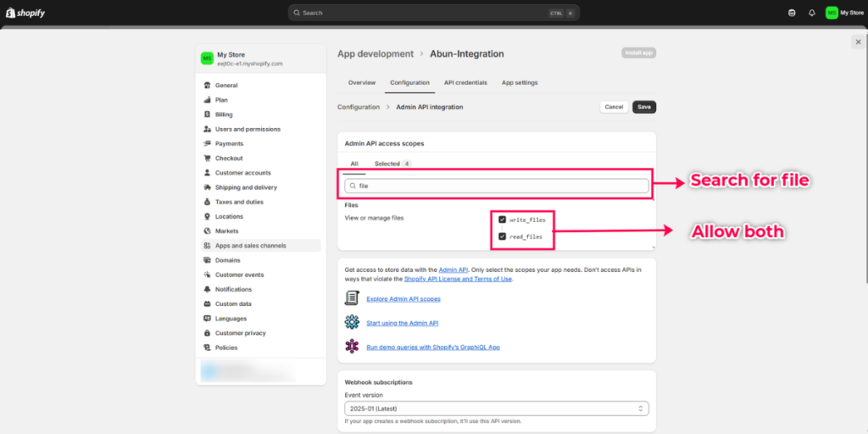The height and width of the screenshot is (434, 868).
Task: Open the Event version dropdown
Action: (497, 409)
